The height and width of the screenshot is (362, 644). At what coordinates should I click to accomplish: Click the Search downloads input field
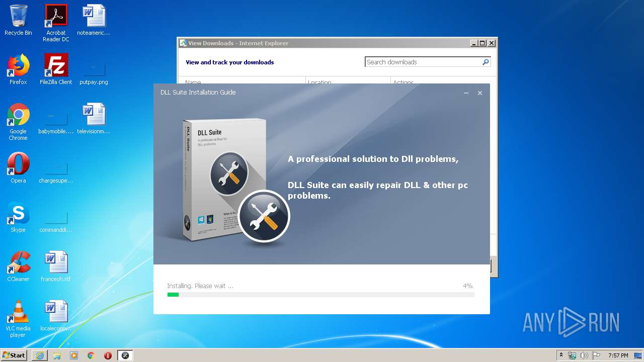pos(423,62)
